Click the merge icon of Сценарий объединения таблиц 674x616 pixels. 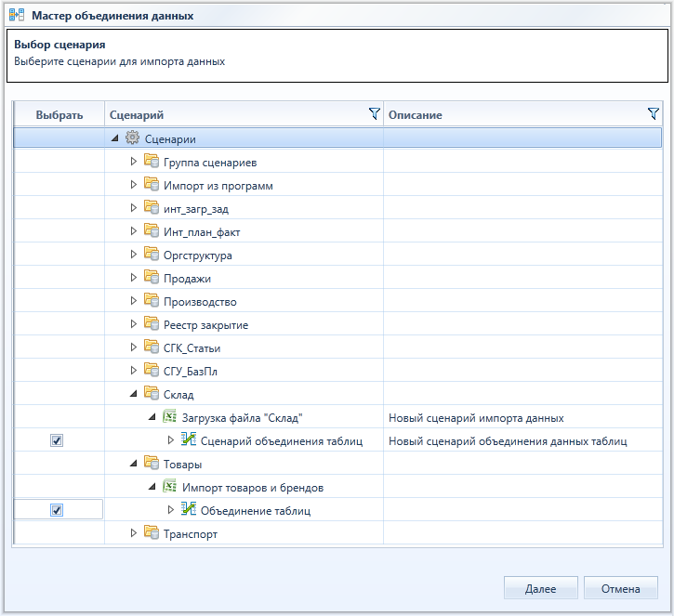click(189, 439)
